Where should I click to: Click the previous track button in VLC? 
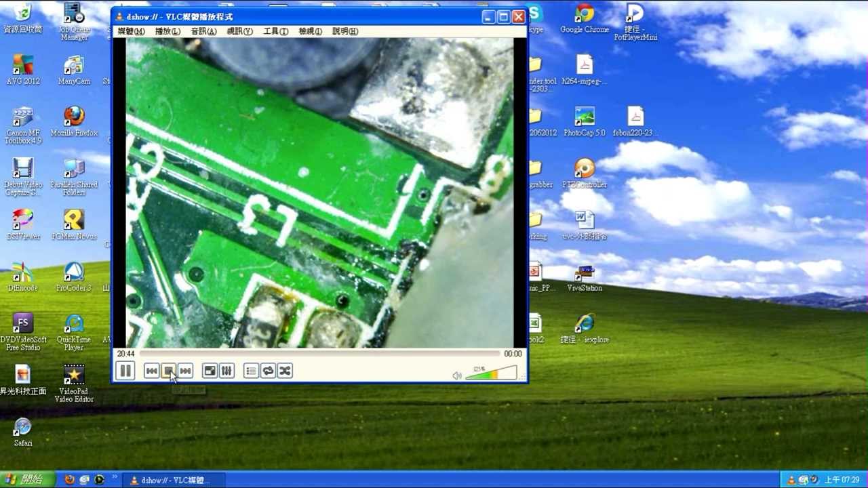[x=151, y=371]
